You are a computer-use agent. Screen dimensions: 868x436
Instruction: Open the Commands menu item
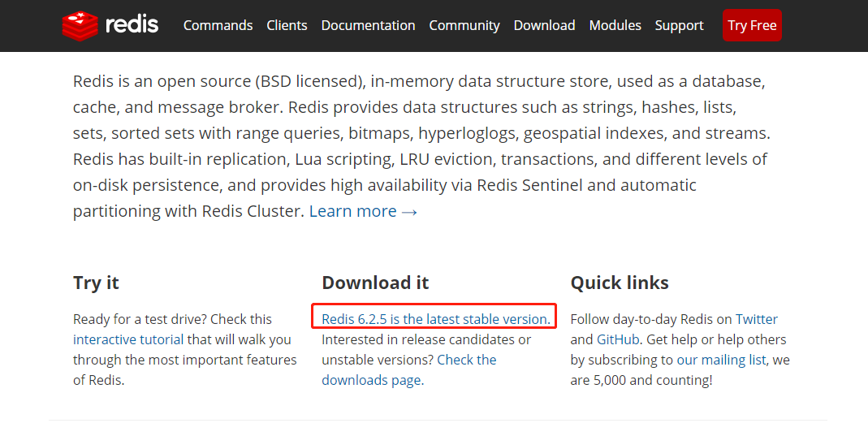pos(218,25)
